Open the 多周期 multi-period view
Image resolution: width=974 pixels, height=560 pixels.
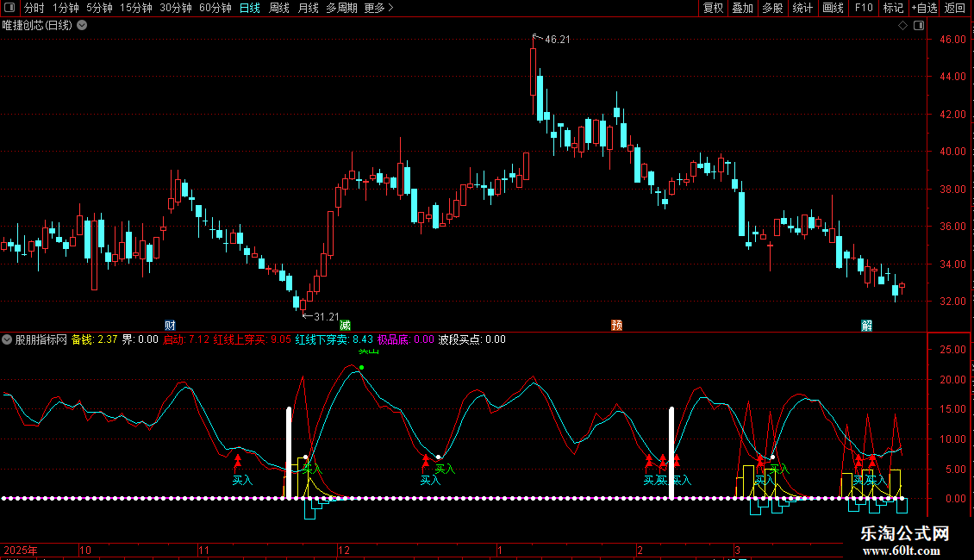341,8
